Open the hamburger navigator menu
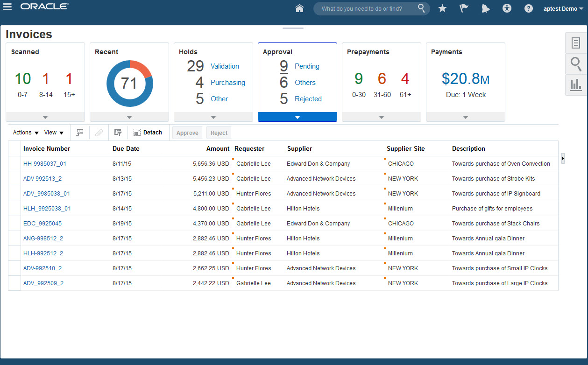588x365 pixels. (7, 7)
